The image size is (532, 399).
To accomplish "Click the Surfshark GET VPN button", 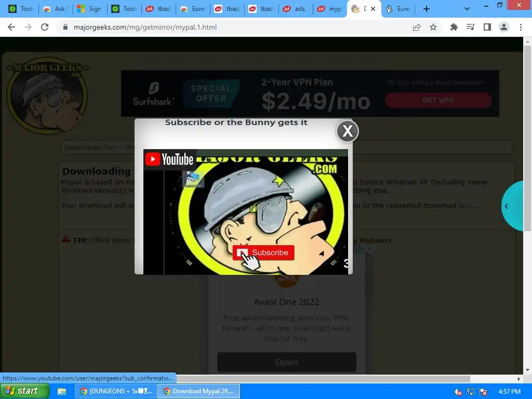I will tap(438, 100).
